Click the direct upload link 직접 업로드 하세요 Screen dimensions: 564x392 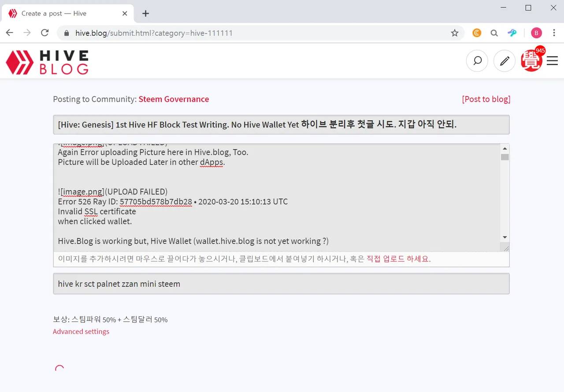coord(398,259)
